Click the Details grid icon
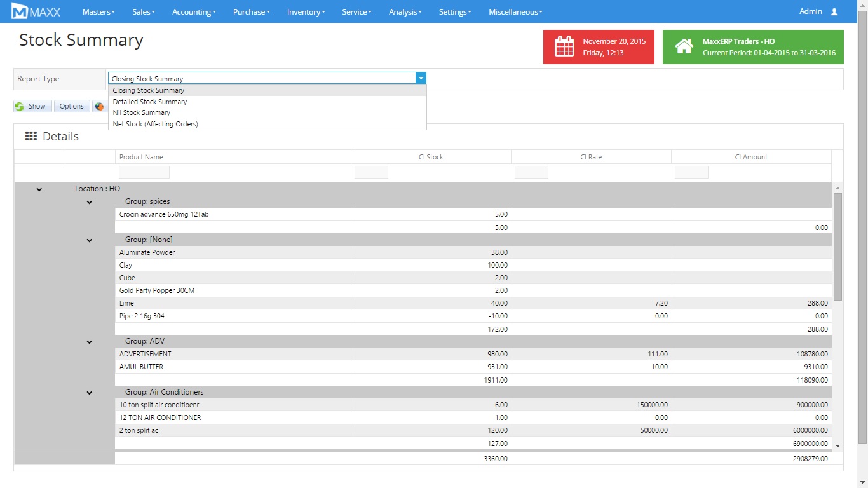The image size is (868, 488). pos(31,136)
